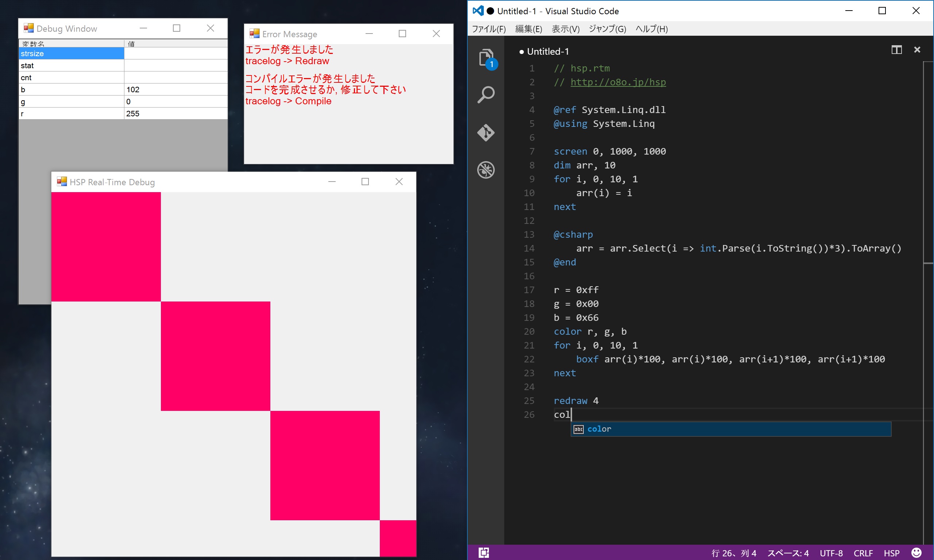Image resolution: width=934 pixels, height=560 pixels.
Task: Open the 表示(V) menu
Action: coord(565,29)
